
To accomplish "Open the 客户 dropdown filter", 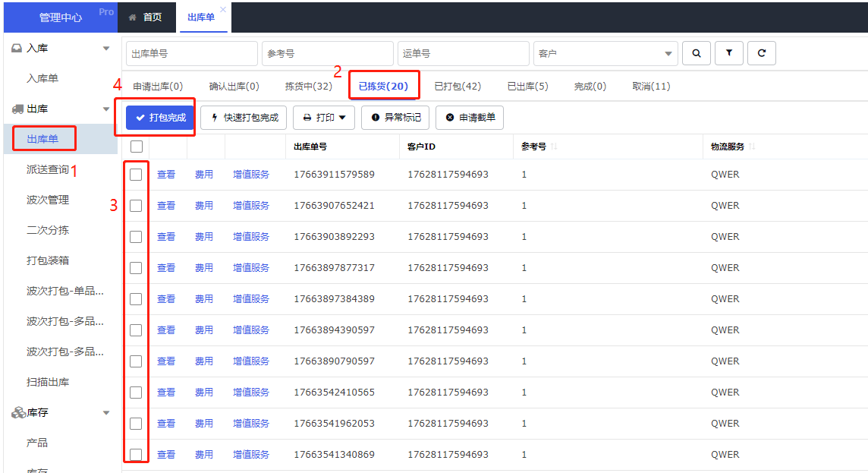I will click(x=605, y=53).
